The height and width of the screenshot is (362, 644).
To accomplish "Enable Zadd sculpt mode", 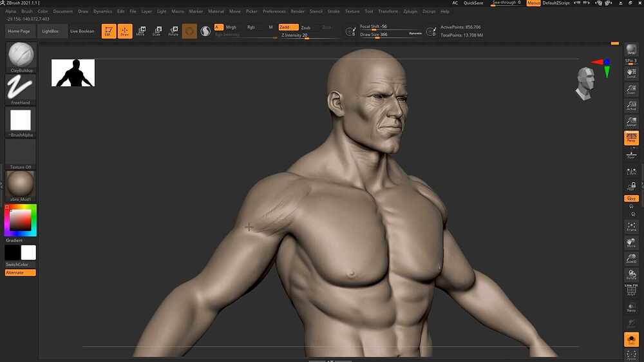I will (x=289, y=27).
